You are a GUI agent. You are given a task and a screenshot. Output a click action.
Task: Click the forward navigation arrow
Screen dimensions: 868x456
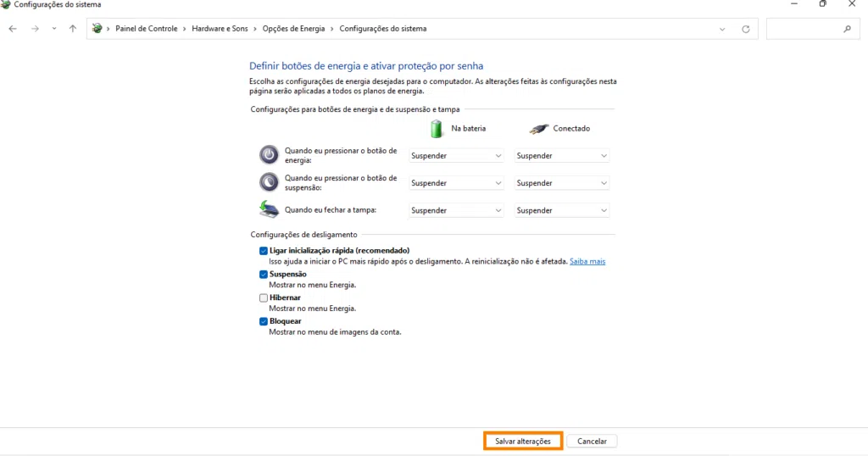(35, 29)
